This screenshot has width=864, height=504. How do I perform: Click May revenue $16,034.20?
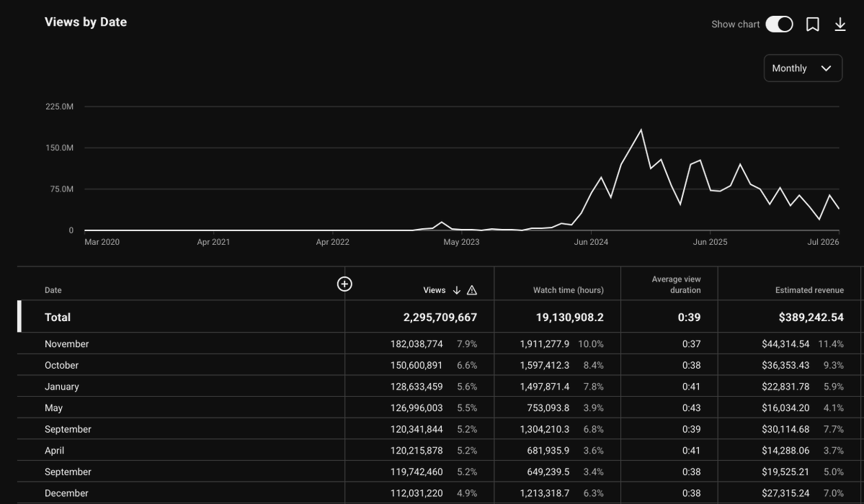785,408
